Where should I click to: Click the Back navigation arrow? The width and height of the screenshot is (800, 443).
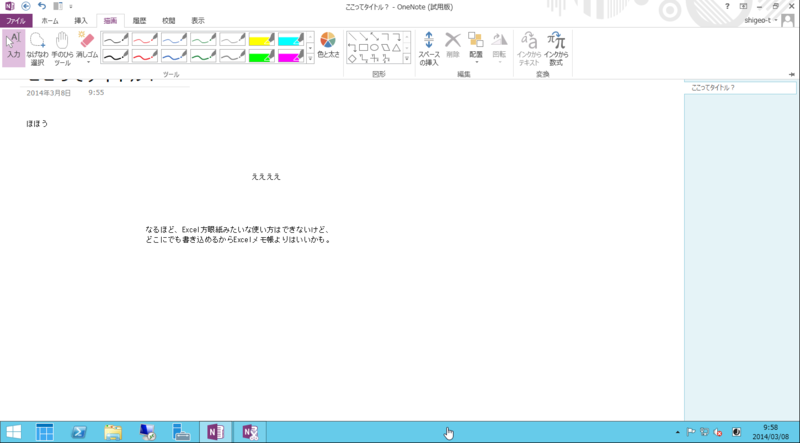click(26, 6)
